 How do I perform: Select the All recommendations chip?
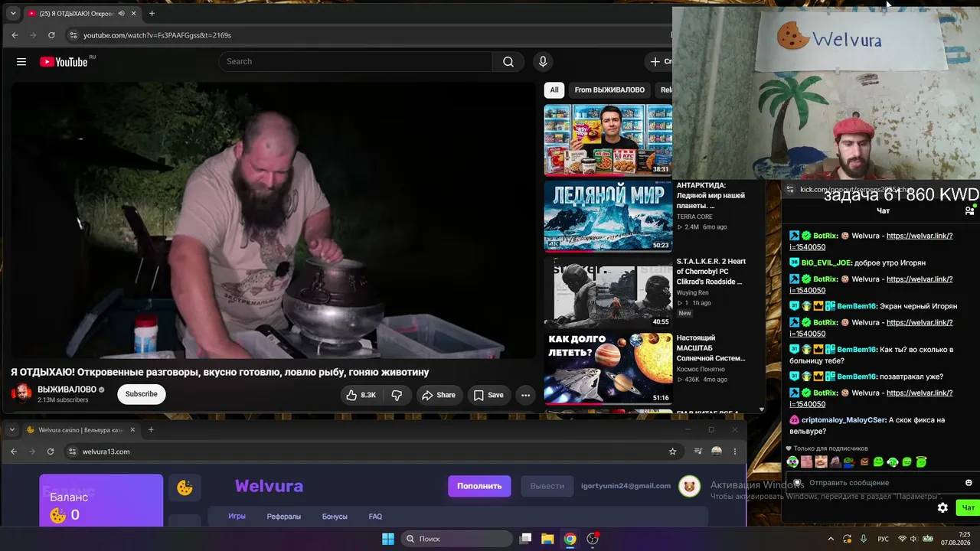point(554,90)
